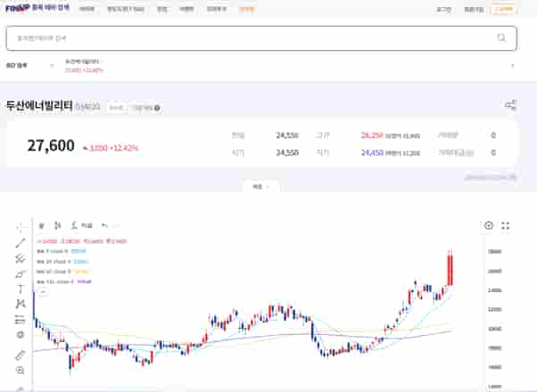Select the text annotation tool
Image resolution: width=537 pixels, height=392 pixels.
[x=21, y=290]
